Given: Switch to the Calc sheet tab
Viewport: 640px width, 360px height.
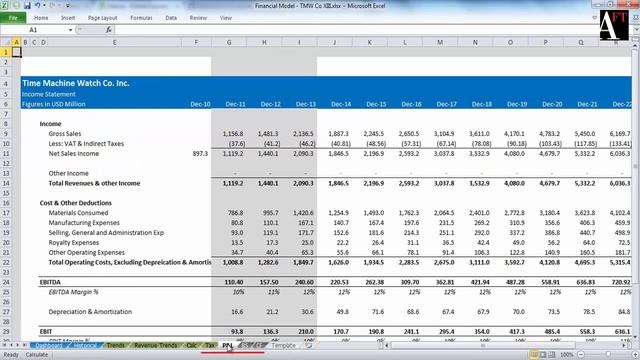Looking at the screenshot, I should coord(191,346).
